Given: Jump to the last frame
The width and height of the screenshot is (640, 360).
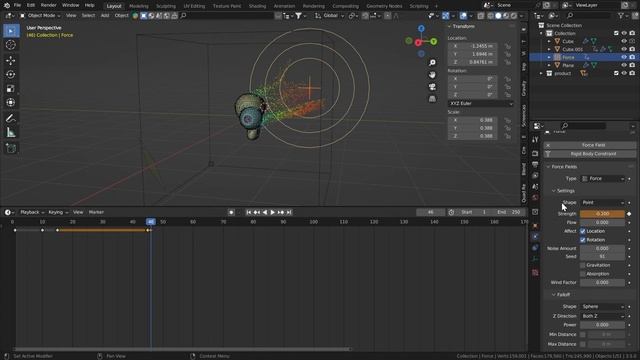Looking at the screenshot, I should tap(289, 212).
